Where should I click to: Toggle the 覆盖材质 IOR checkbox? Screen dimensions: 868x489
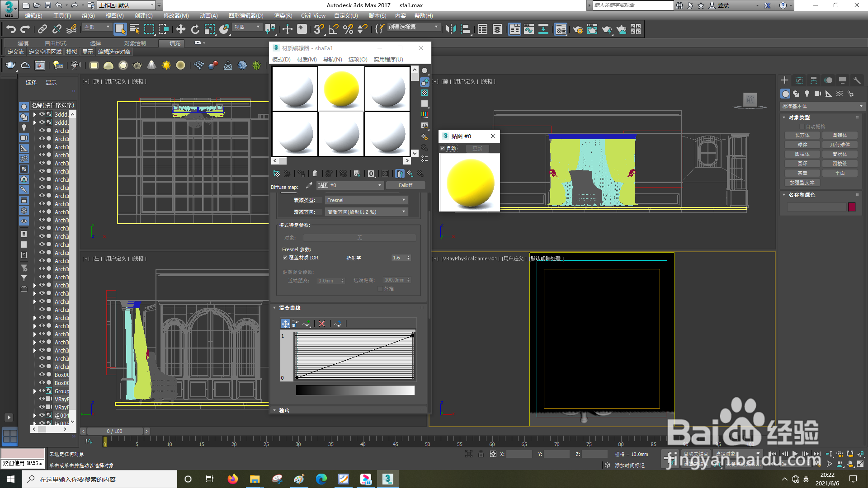point(285,258)
